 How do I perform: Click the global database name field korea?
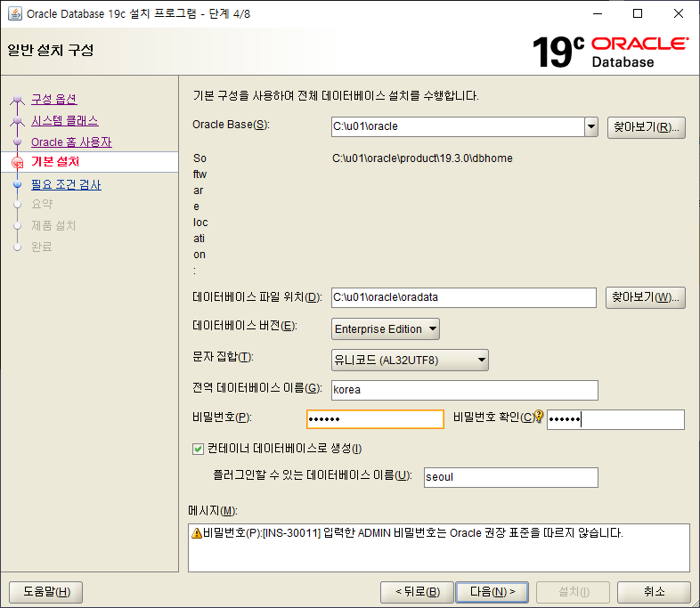click(x=465, y=390)
